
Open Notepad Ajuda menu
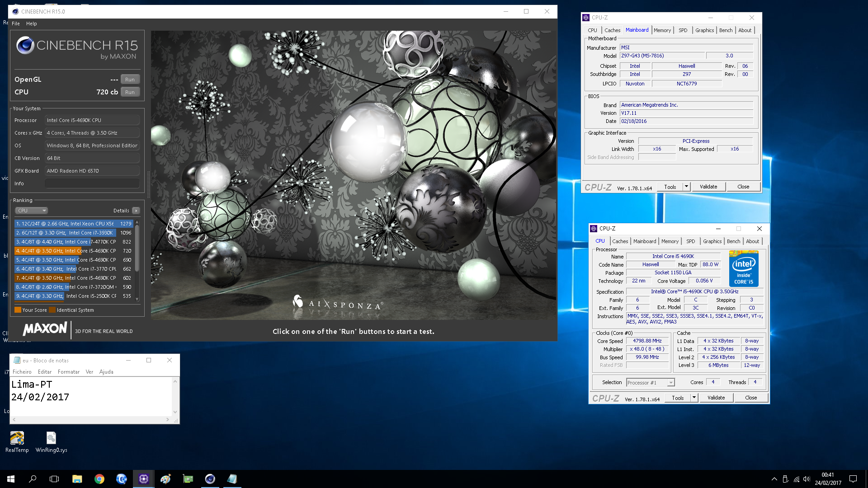coord(106,372)
